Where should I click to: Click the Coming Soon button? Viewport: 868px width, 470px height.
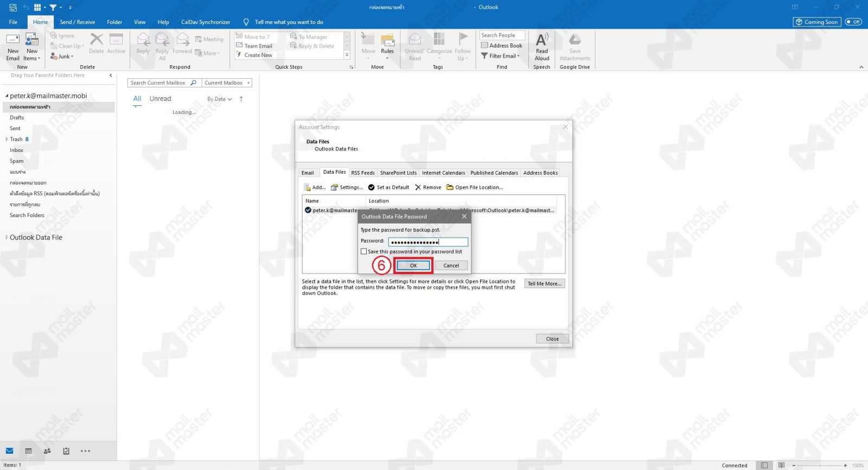(816, 22)
